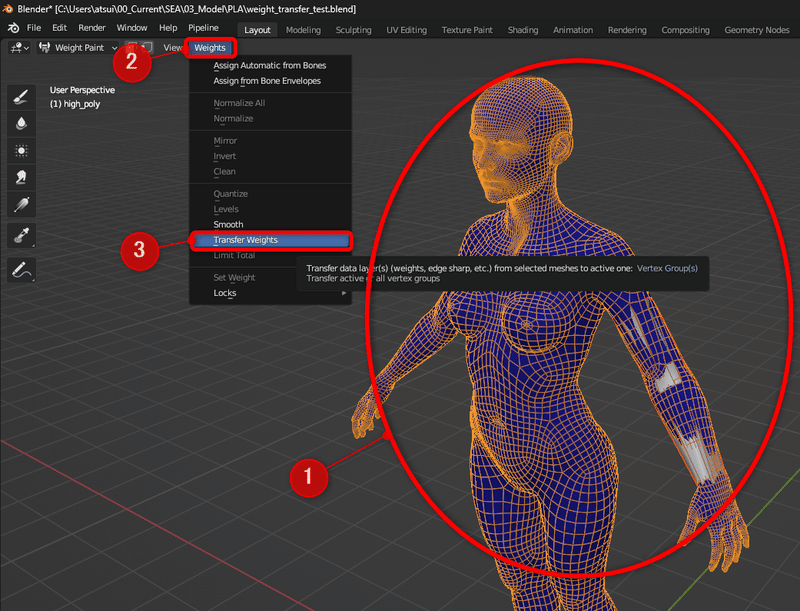Click the Blender icon in the title bar

[7, 9]
